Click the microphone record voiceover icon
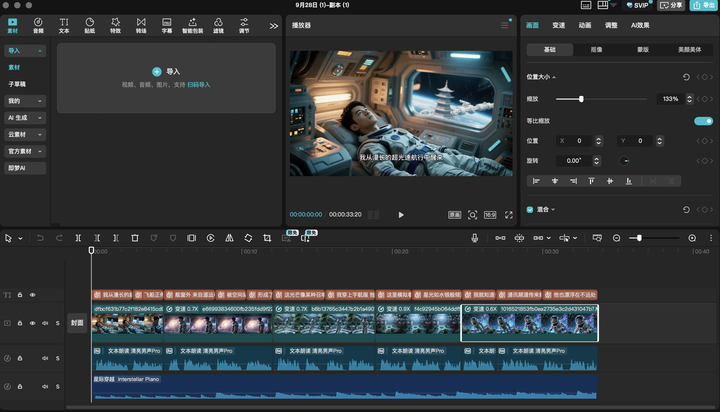The height and width of the screenshot is (412, 720). pyautogui.click(x=475, y=238)
